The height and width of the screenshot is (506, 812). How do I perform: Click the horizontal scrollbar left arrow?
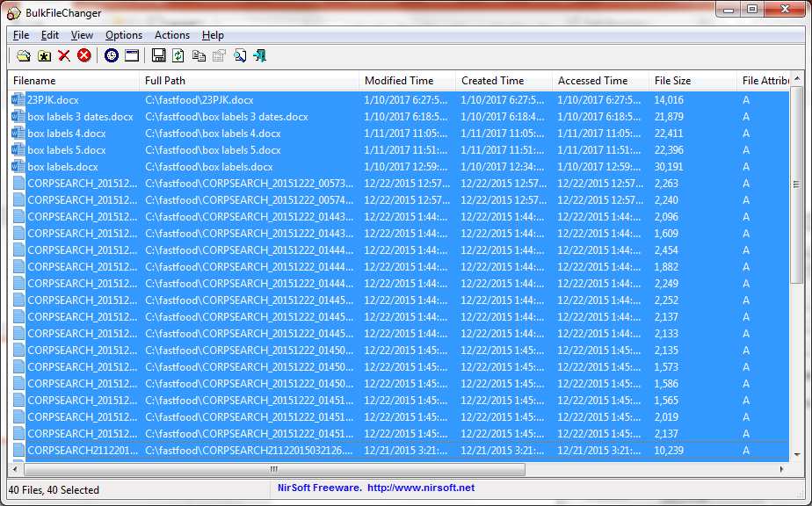click(x=15, y=469)
